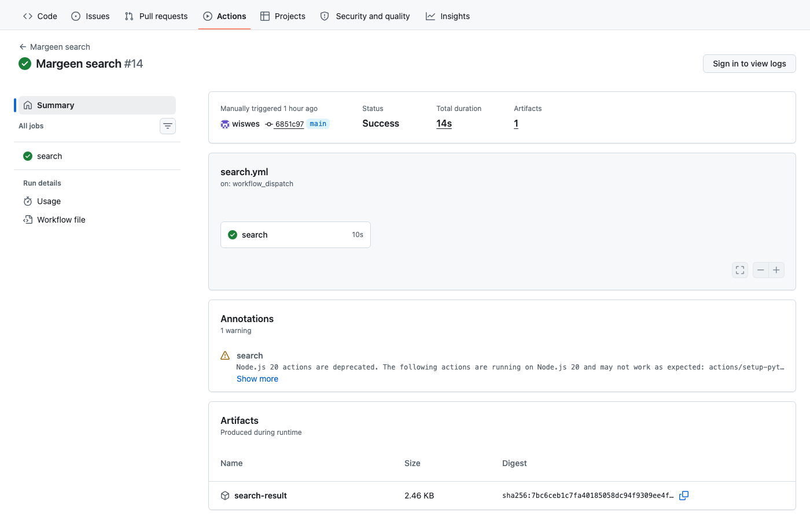The image size is (810, 532).
Task: Toggle fullscreen workflow graph view
Action: coord(740,270)
